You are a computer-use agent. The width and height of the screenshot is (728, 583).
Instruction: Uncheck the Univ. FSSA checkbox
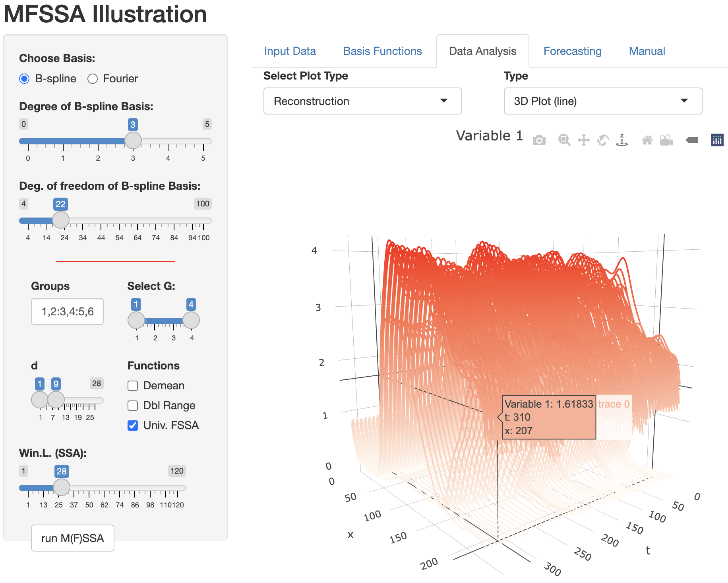(x=133, y=426)
